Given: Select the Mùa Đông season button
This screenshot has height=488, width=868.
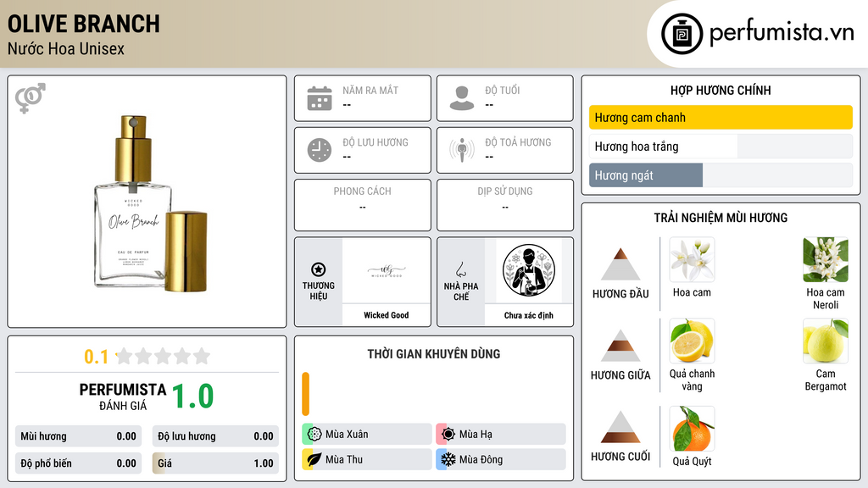Looking at the screenshot, I should [x=501, y=459].
